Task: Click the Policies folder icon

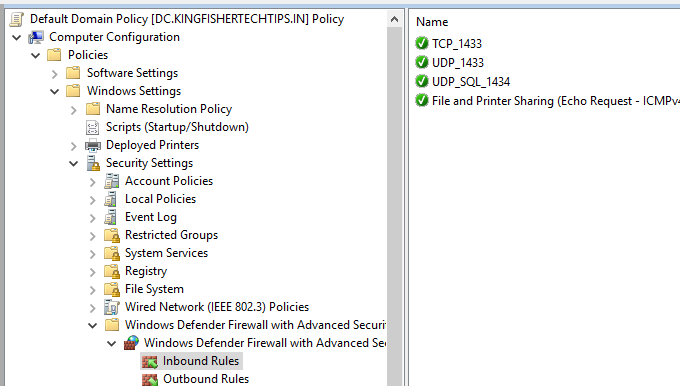Action: point(54,55)
